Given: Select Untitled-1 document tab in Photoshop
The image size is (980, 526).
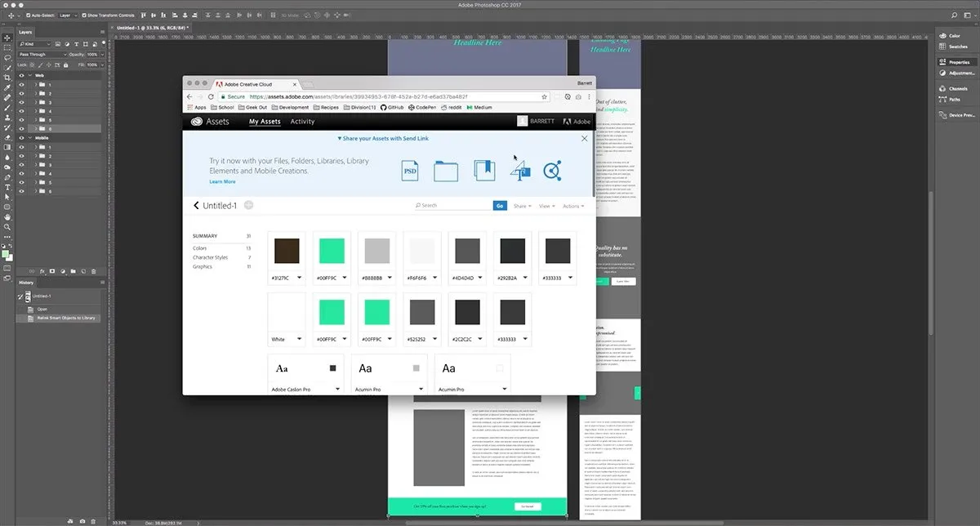Looking at the screenshot, I should click(153, 28).
